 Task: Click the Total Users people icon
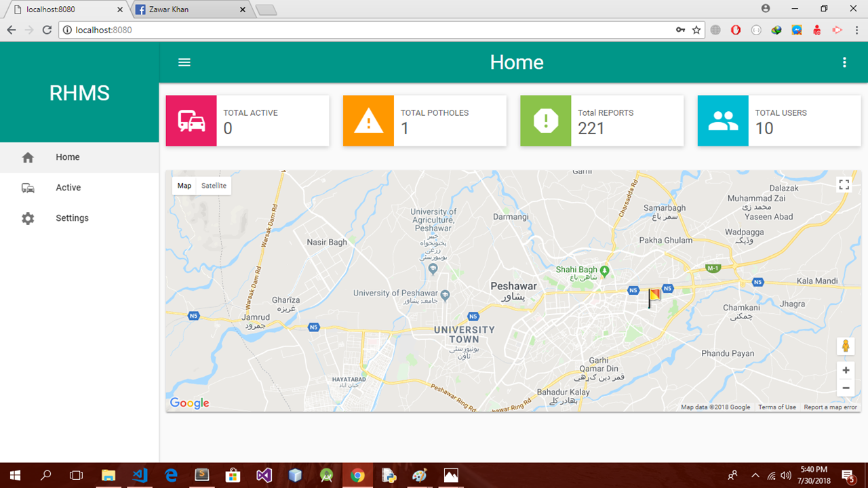722,121
